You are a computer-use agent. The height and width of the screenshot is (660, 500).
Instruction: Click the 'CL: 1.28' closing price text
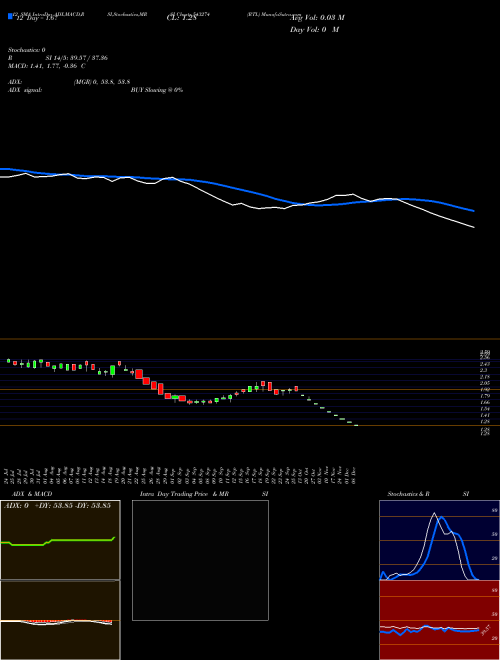(x=181, y=18)
